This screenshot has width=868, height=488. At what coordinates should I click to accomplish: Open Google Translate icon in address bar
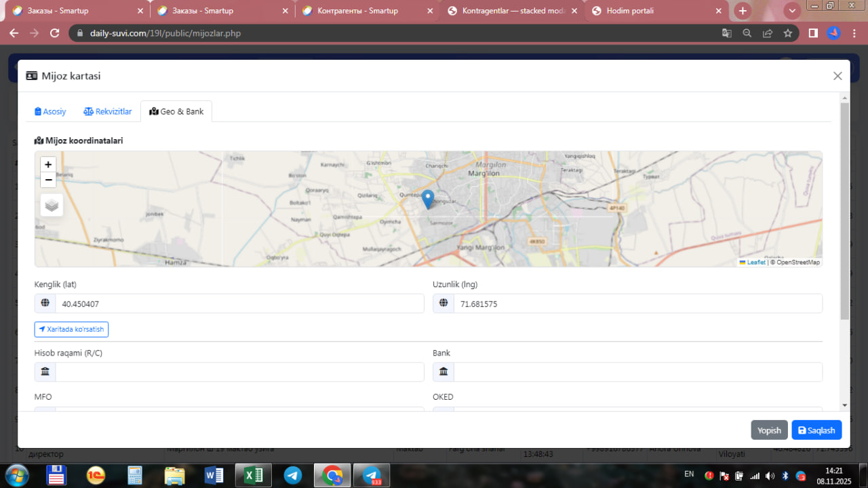point(727,33)
